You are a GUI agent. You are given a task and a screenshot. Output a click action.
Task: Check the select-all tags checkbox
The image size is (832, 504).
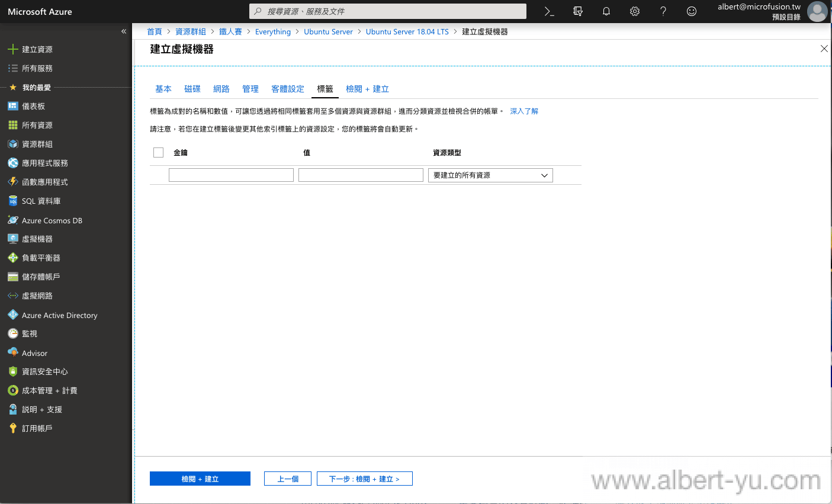pyautogui.click(x=158, y=152)
